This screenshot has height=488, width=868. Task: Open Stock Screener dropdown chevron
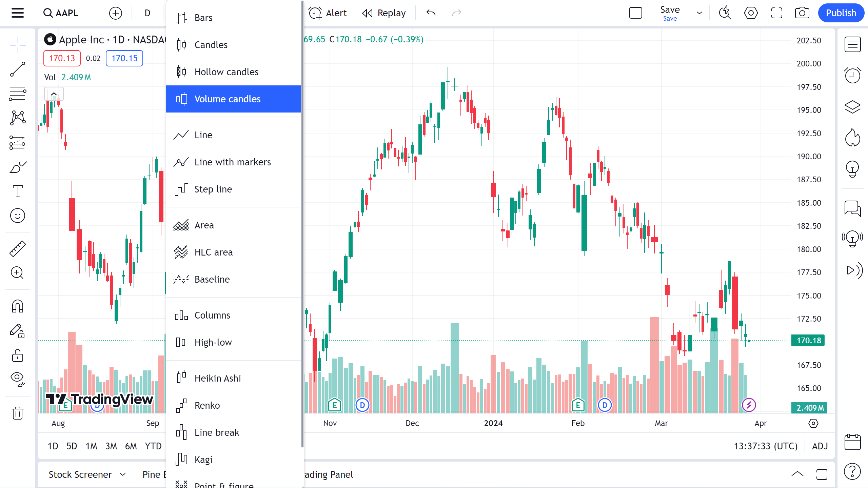point(123,474)
